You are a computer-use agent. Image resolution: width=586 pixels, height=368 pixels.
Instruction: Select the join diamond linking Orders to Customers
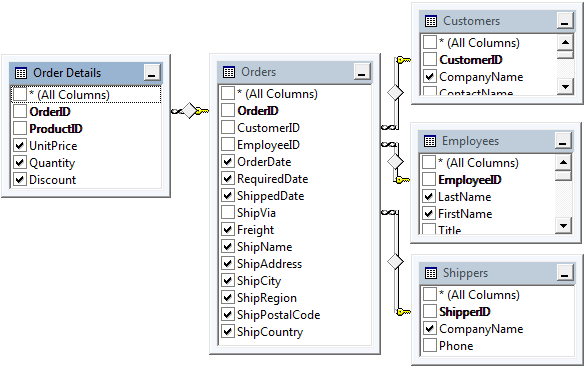click(395, 92)
